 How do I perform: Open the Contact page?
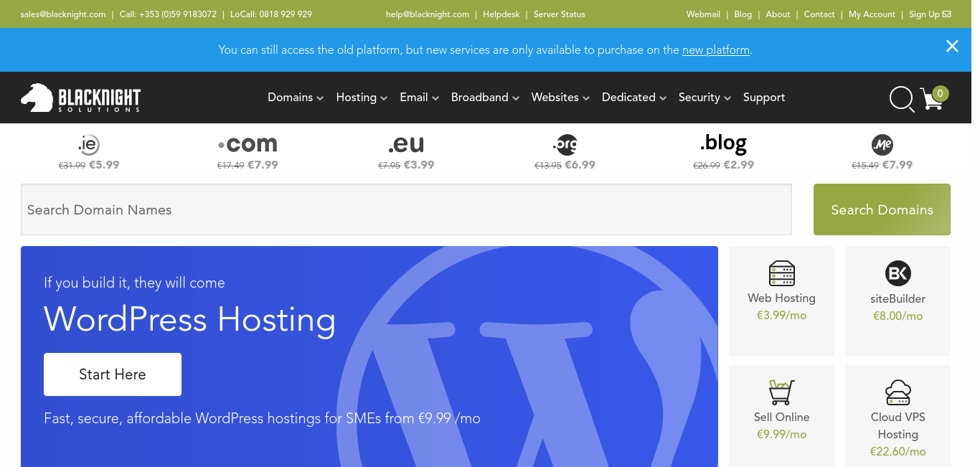[819, 14]
